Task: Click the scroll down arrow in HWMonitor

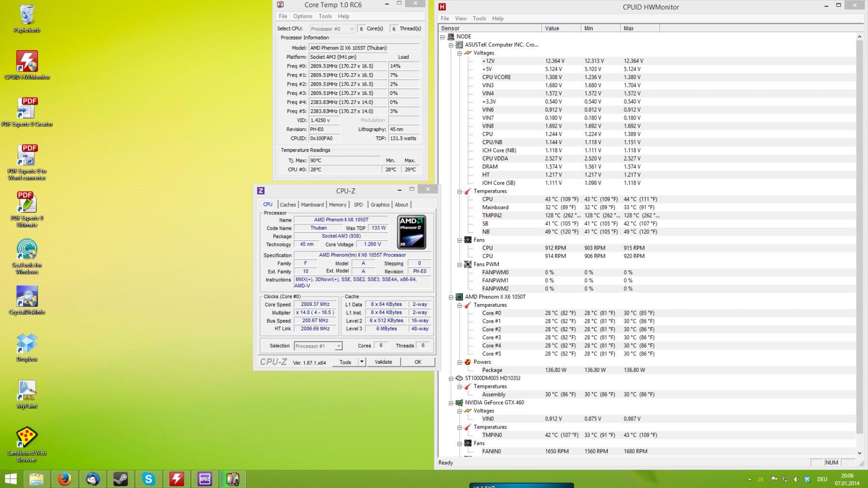Action: point(859,453)
